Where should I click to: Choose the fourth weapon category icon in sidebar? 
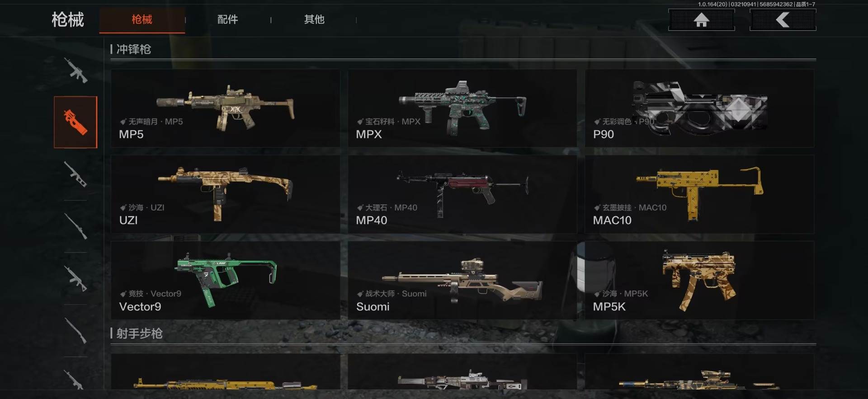[75, 226]
